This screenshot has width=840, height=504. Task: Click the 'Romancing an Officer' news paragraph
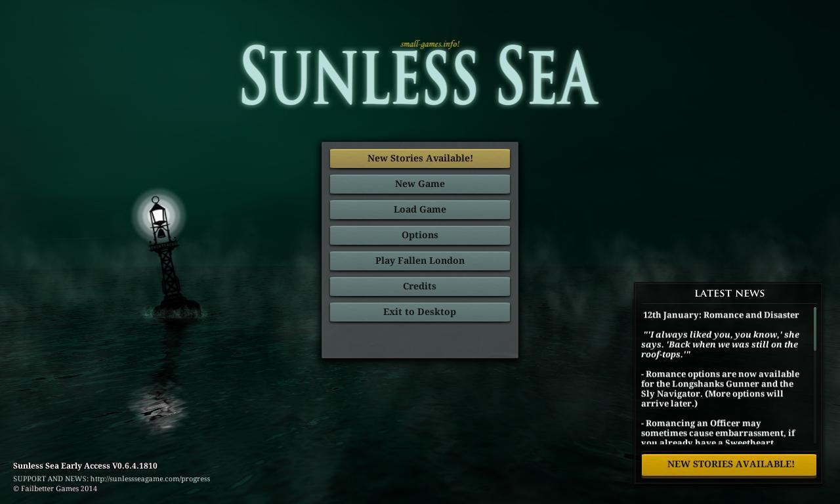(718, 432)
